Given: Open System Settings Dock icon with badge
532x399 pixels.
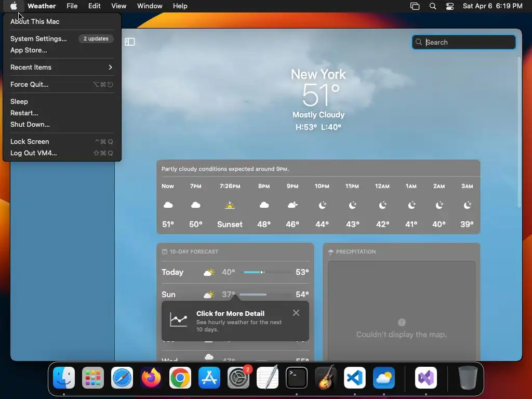Looking at the screenshot, I should tap(238, 378).
